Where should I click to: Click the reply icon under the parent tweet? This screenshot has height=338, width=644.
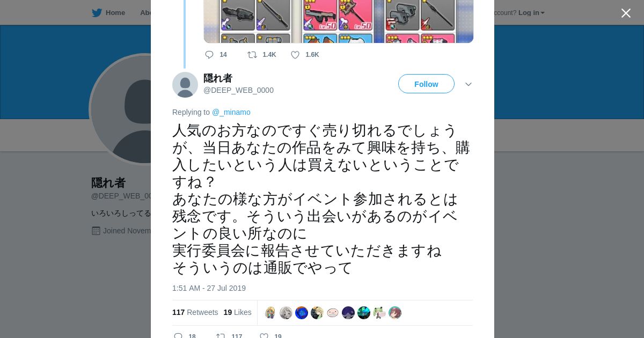click(209, 55)
